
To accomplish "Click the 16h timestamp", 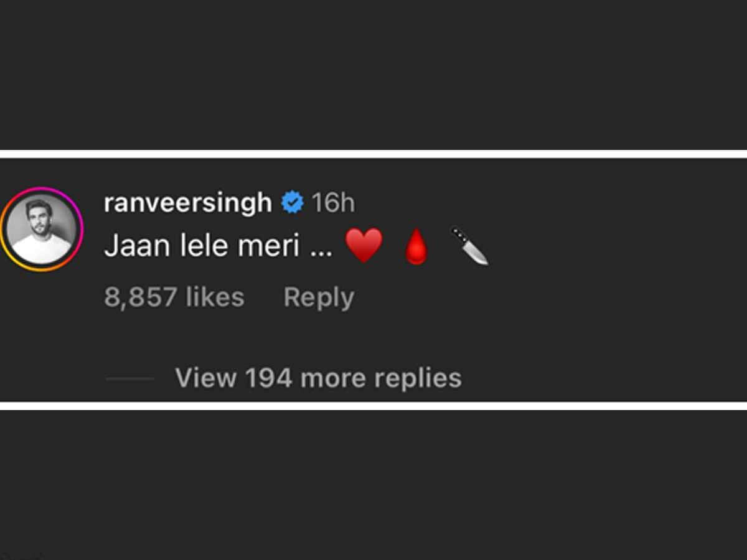I will 333,203.
